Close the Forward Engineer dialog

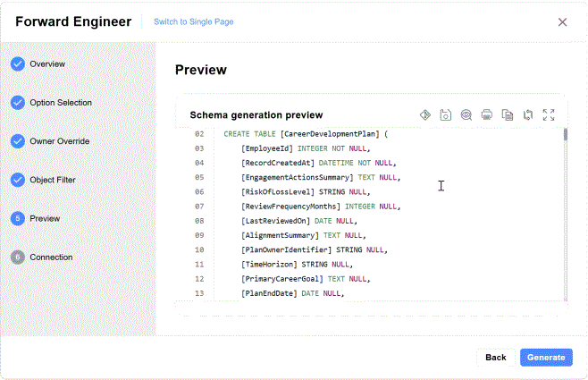[x=562, y=22]
